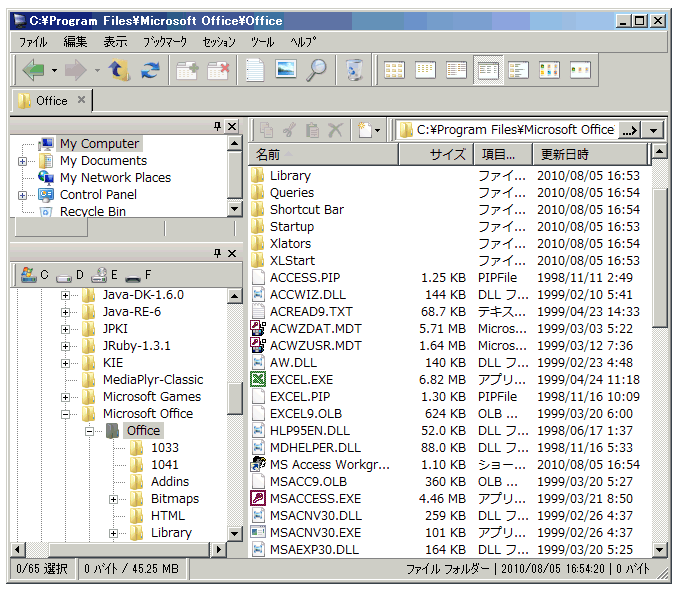Switch to large thumbnails view icon
Screen dimensions: 677x589
point(394,70)
